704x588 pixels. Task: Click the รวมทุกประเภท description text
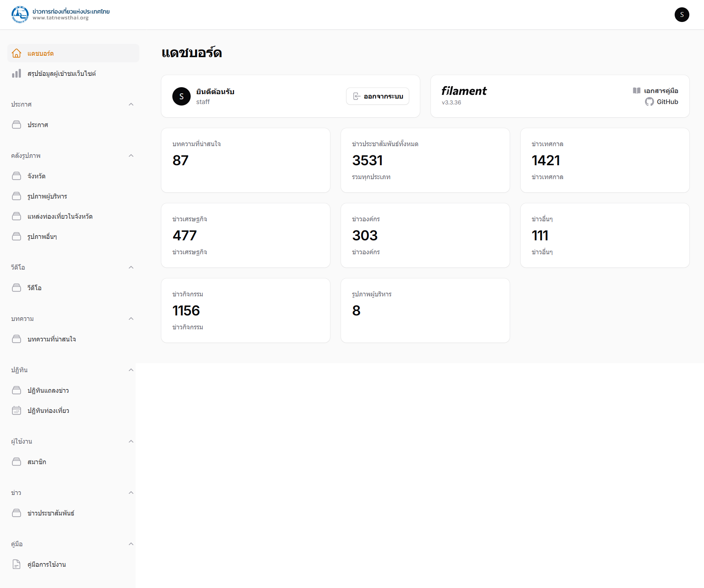pyautogui.click(x=371, y=177)
